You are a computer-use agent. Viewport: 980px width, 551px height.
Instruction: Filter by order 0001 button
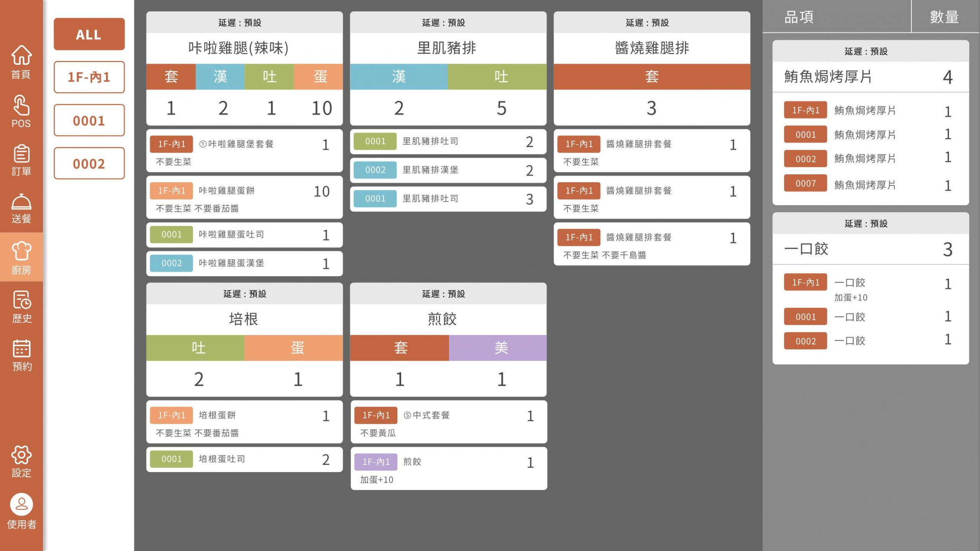click(89, 120)
